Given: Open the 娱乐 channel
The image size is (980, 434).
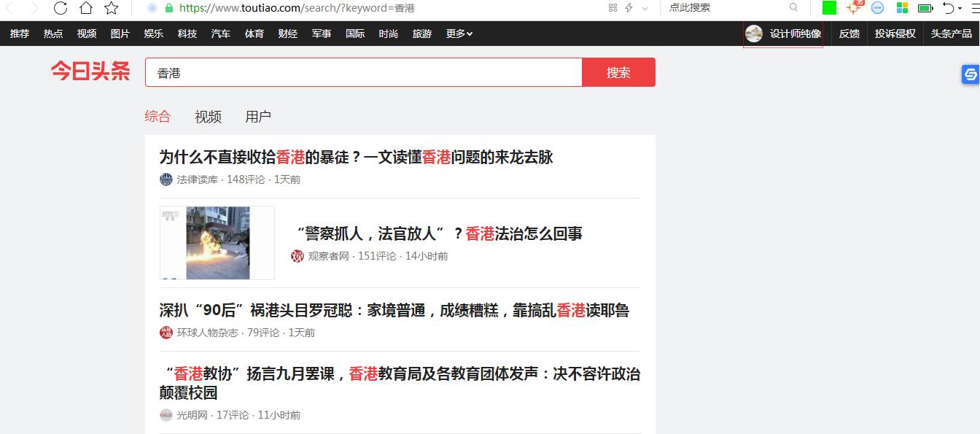Looking at the screenshot, I should click(x=154, y=34).
